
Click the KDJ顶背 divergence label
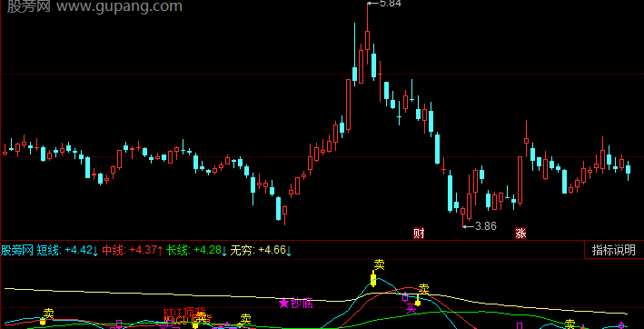(x=184, y=313)
